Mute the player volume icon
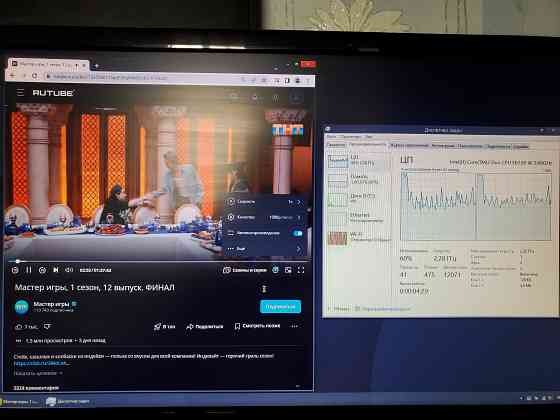560x420 pixels. click(69, 270)
